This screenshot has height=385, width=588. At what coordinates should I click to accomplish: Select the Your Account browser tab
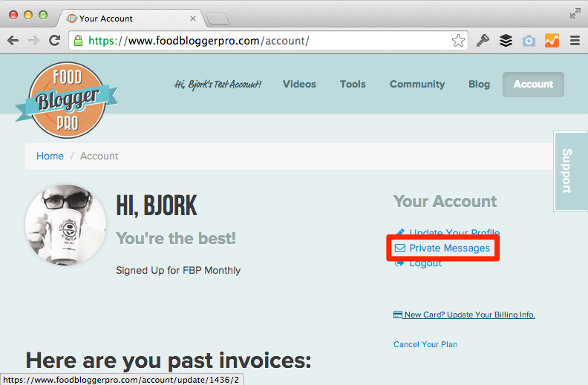point(131,19)
